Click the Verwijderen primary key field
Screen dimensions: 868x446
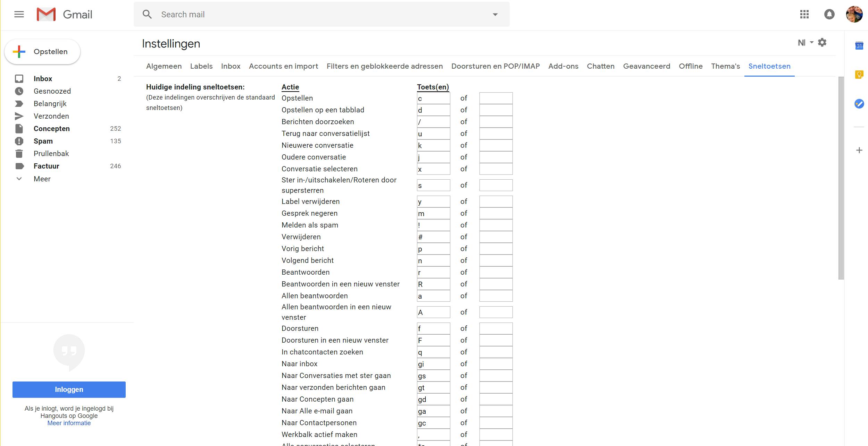coord(433,237)
